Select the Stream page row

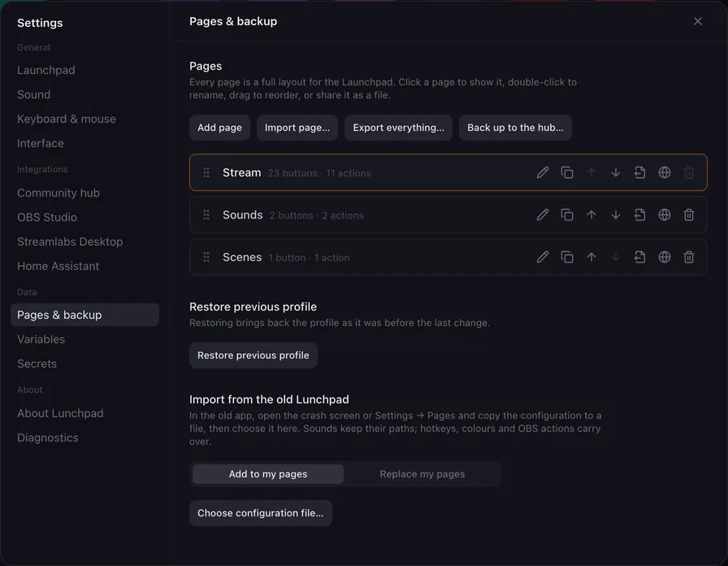[448, 172]
